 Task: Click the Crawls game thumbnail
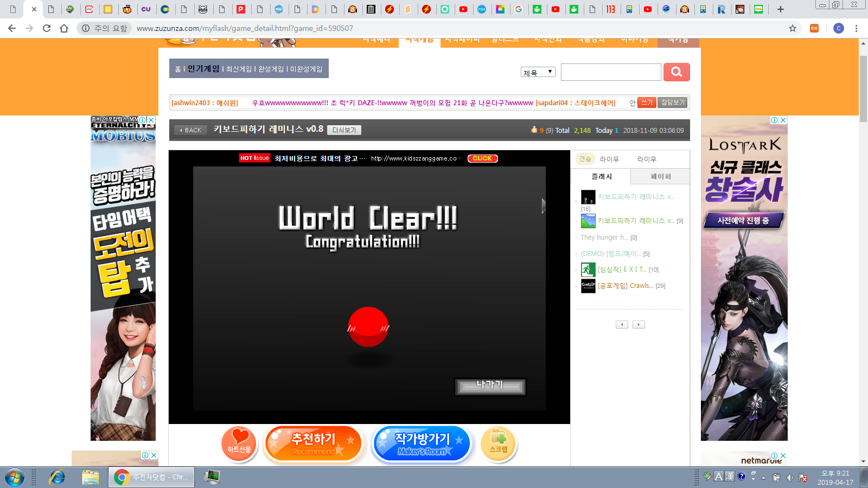[588, 286]
